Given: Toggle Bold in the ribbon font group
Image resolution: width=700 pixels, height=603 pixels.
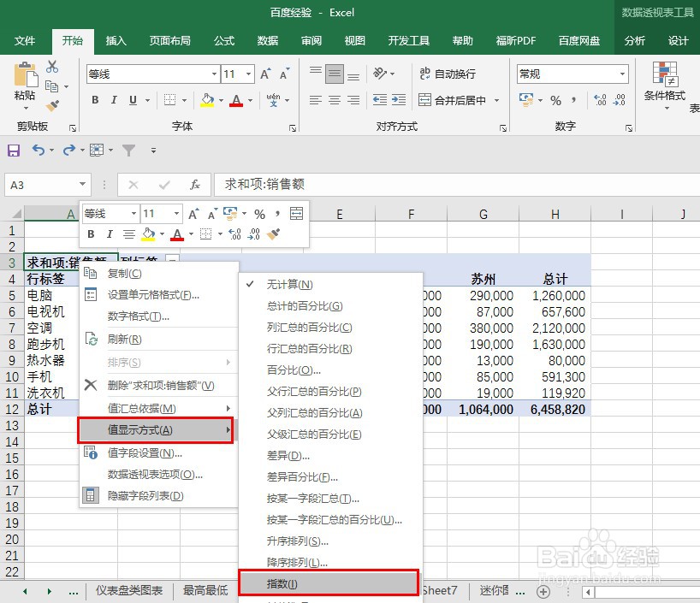Looking at the screenshot, I should point(95,100).
